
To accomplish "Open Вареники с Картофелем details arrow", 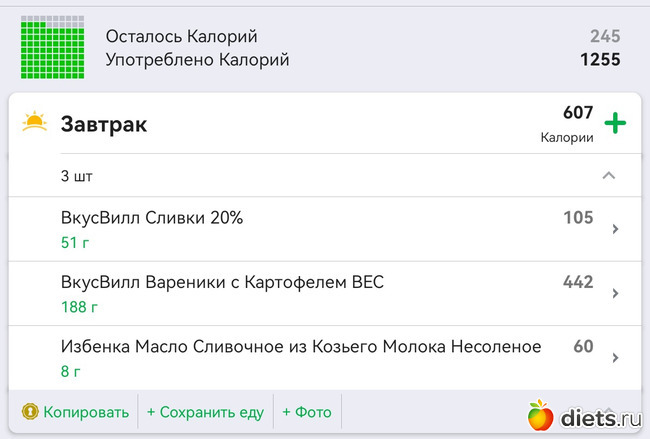I will [x=615, y=294].
